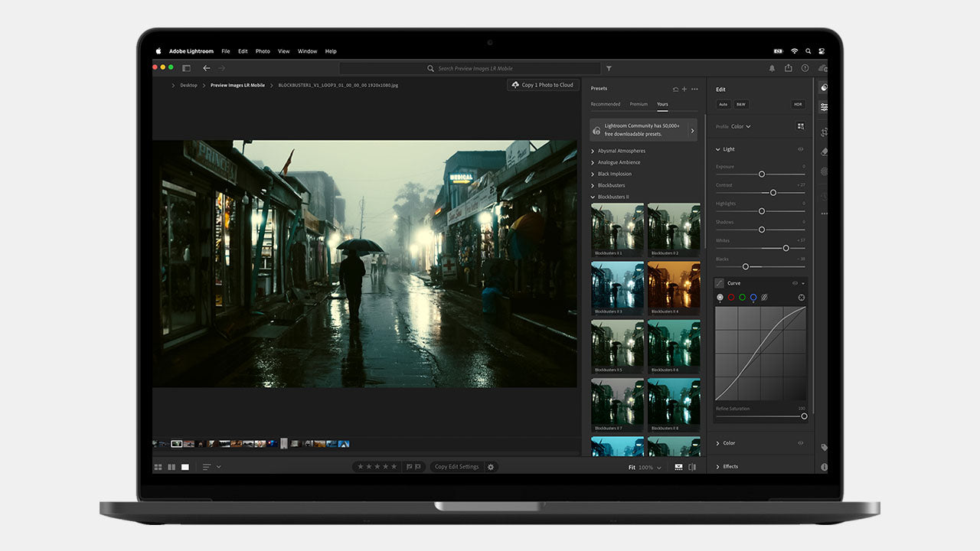Open the notifications bell icon
The height and width of the screenshot is (551, 980).
coord(772,68)
